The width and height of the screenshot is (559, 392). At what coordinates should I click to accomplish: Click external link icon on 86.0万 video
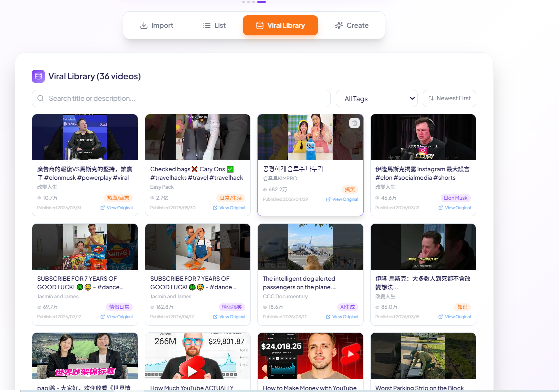[x=441, y=316]
